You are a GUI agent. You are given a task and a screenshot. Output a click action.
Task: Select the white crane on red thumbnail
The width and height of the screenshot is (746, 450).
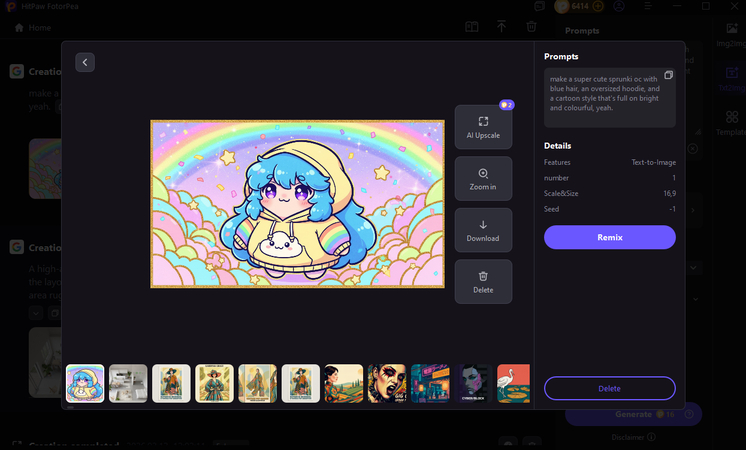click(x=513, y=383)
